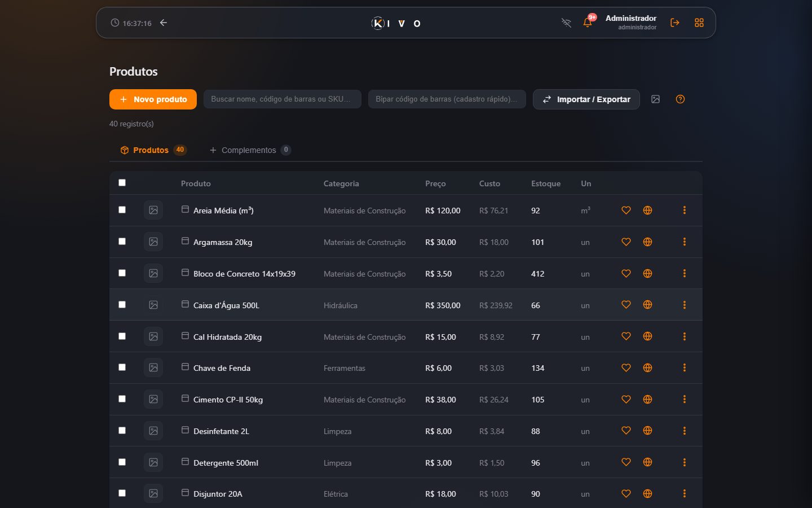812x508 pixels.
Task: Open the image gallery toolbar icon
Action: click(x=655, y=99)
